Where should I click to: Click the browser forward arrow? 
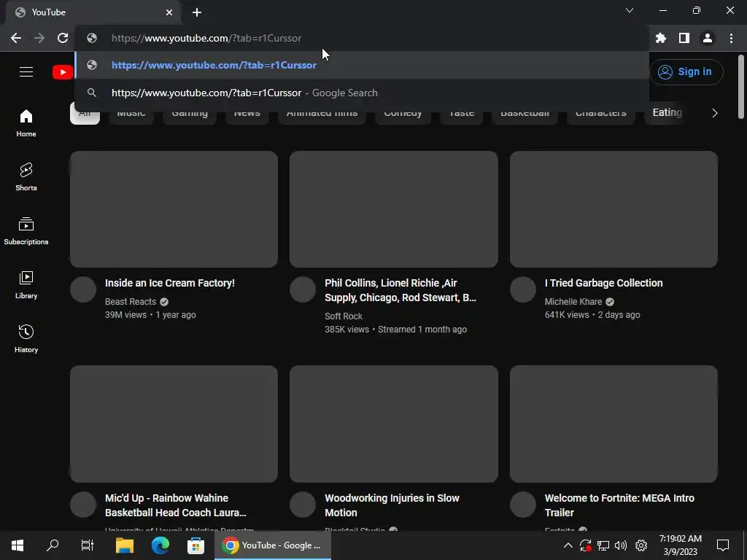point(39,38)
